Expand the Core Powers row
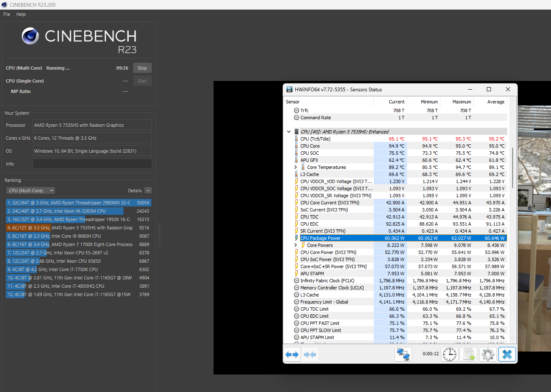Screen dimensions: 551x392 pos(296,245)
